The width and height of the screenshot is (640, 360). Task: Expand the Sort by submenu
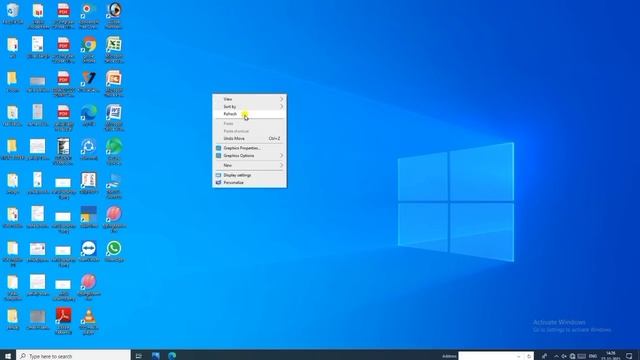[249, 107]
